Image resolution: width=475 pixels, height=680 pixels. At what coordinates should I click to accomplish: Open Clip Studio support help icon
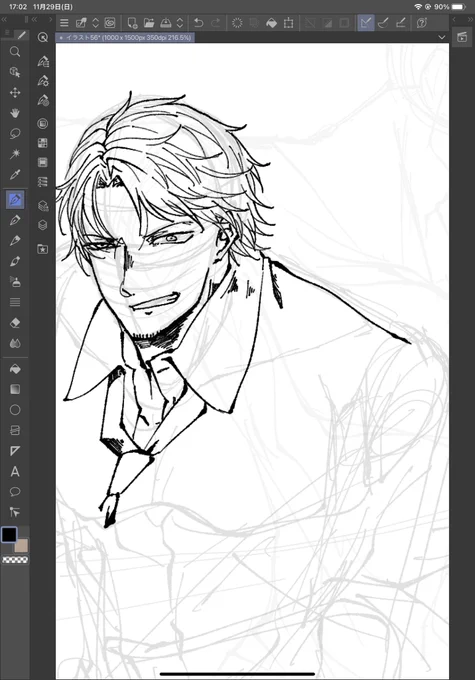(x=422, y=23)
